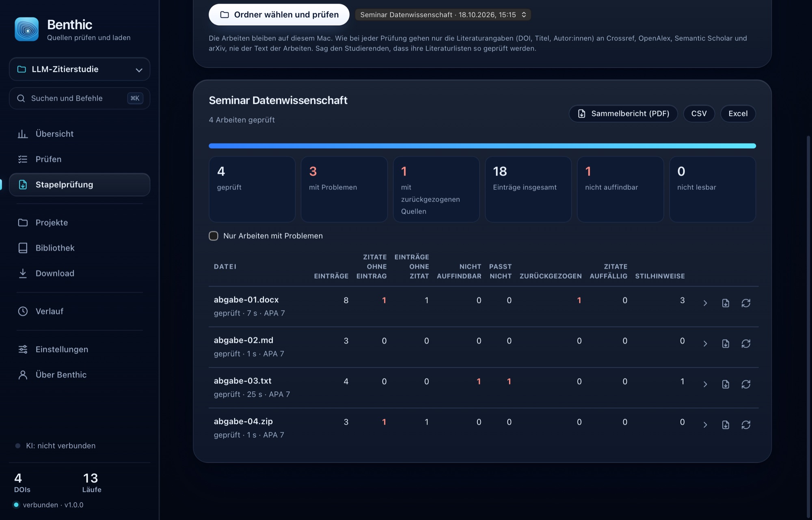Viewport: 812px width, 520px height.
Task: Export Sammelbericht (PDF)
Action: pyautogui.click(x=623, y=113)
